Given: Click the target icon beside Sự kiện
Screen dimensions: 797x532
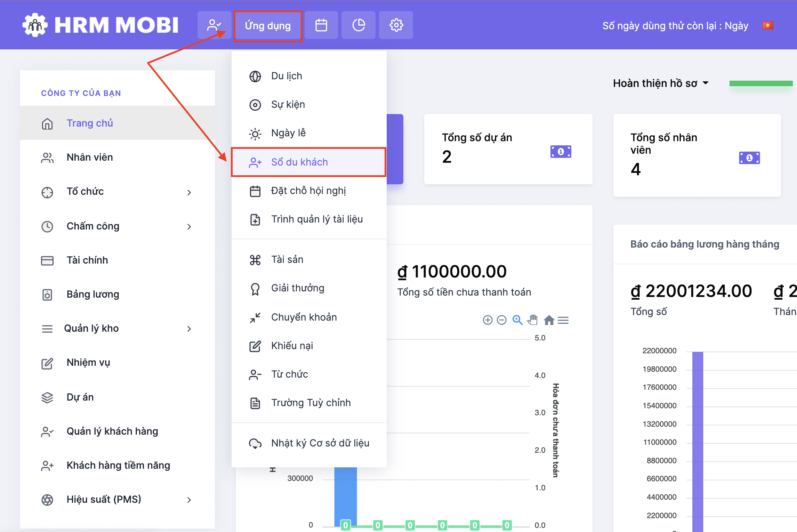Looking at the screenshot, I should 255,105.
